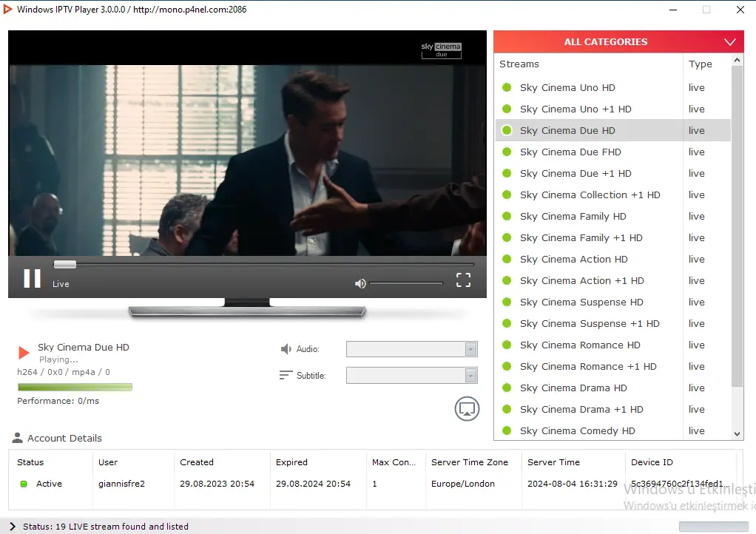Click the green performance bar
Image resolution: width=756 pixels, height=534 pixels.
click(75, 387)
